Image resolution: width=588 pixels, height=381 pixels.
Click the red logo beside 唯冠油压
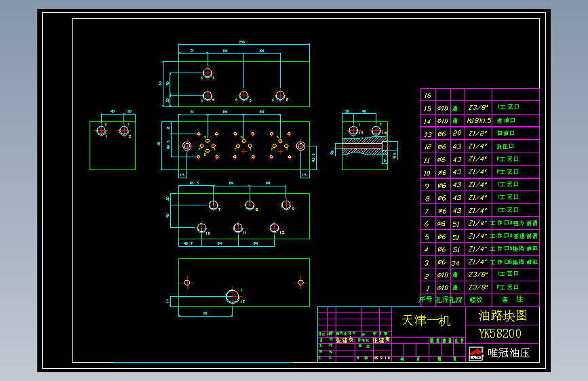[476, 353]
